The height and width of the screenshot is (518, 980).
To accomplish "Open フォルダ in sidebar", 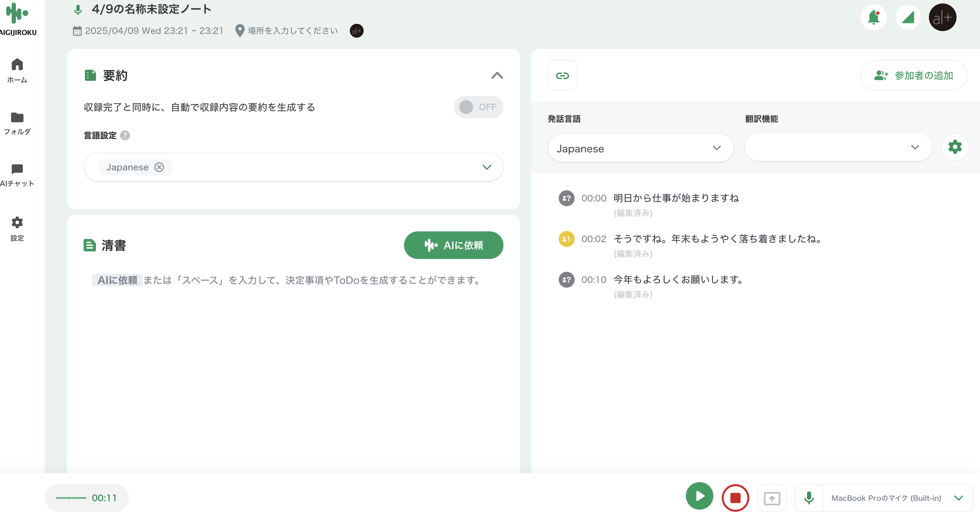I will tap(17, 124).
